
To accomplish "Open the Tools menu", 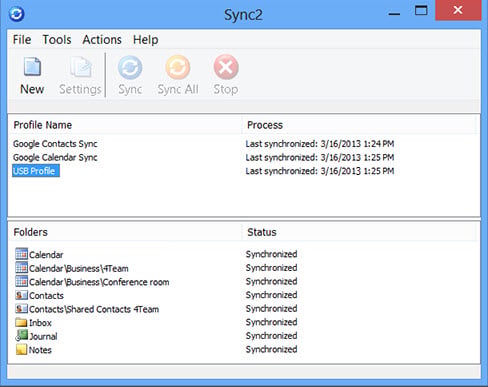I will click(x=57, y=40).
